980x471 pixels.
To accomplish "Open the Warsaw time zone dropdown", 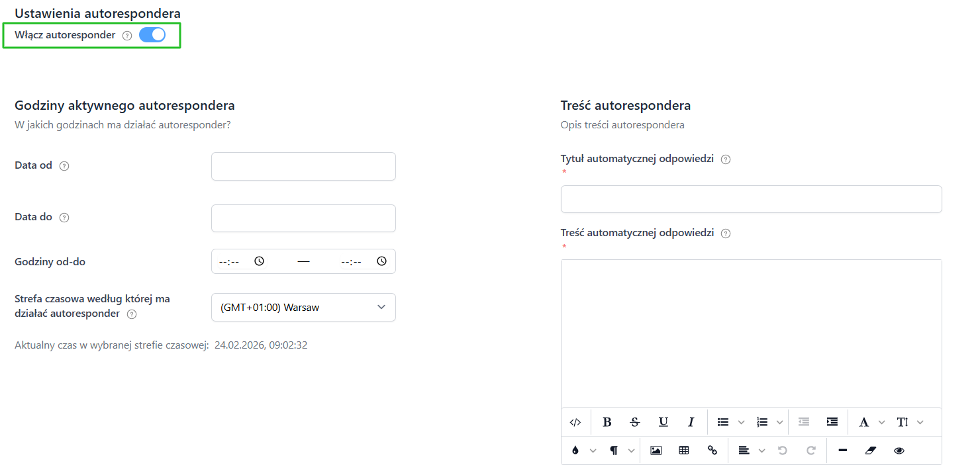I will click(x=303, y=308).
